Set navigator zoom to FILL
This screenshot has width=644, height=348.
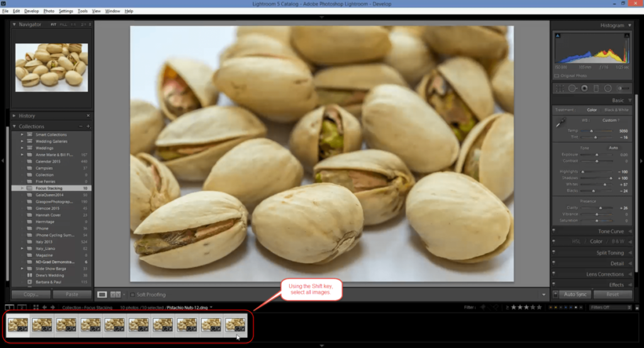pos(64,24)
